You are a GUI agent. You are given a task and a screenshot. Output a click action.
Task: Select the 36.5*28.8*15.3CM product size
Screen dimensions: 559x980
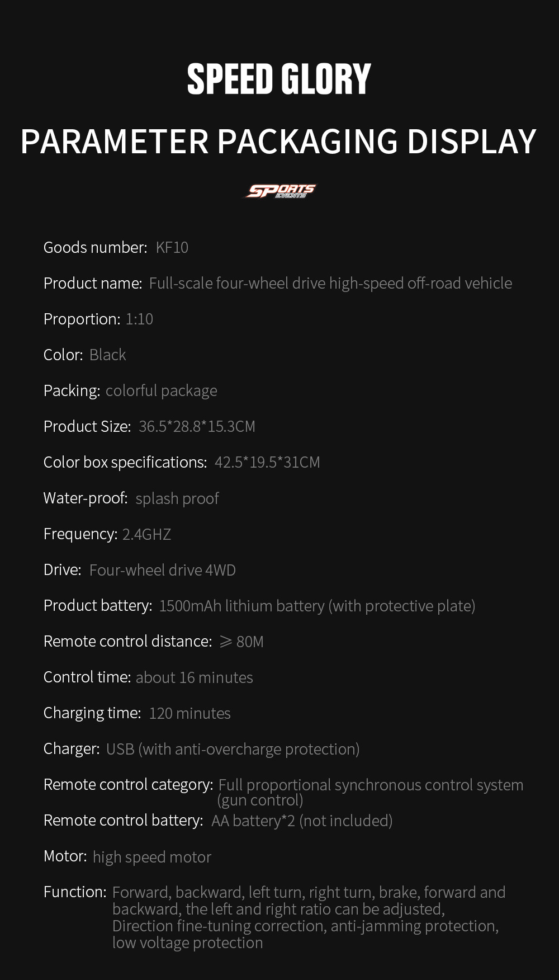197,427
